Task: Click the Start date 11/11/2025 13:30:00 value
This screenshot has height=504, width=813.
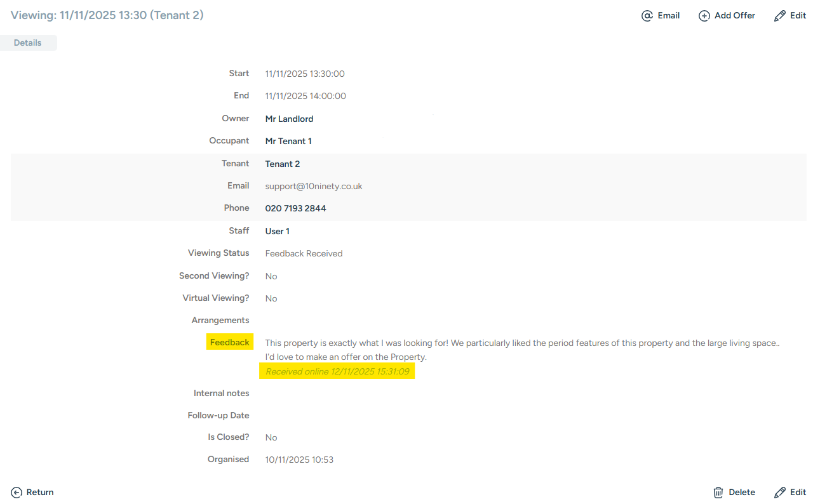Action: pos(305,74)
